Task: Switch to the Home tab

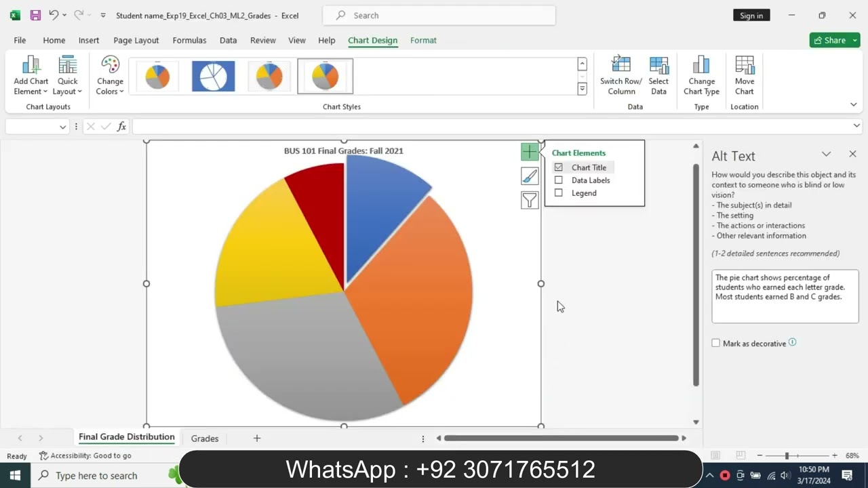Action: 54,40
